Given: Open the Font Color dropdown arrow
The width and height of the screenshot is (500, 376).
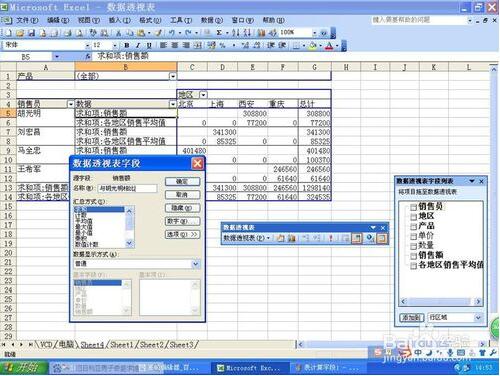Looking at the screenshot, I should pyautogui.click(x=337, y=46).
